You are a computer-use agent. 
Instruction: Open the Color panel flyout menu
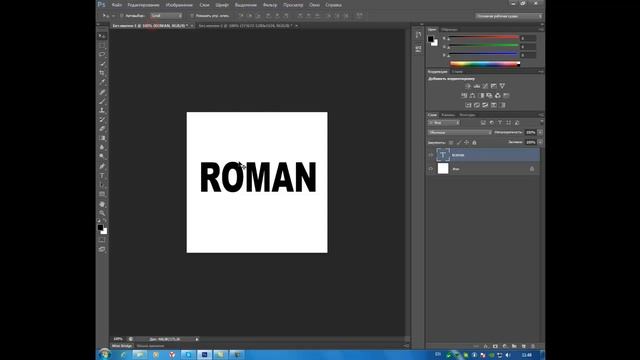point(541,30)
